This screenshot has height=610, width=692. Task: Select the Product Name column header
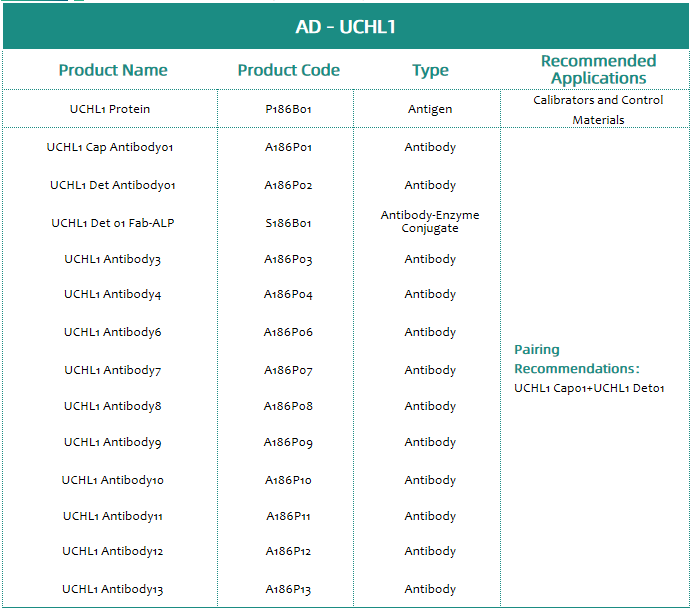coord(113,70)
